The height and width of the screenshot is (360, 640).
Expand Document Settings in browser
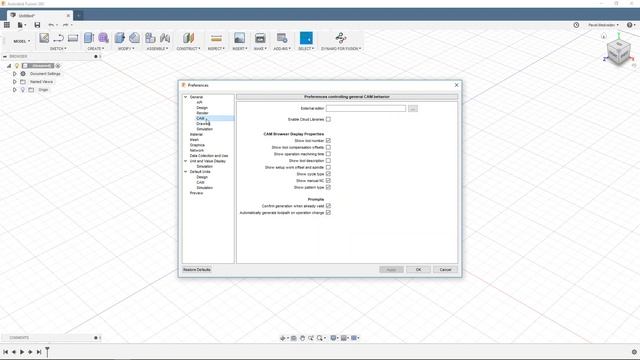[x=15, y=74]
